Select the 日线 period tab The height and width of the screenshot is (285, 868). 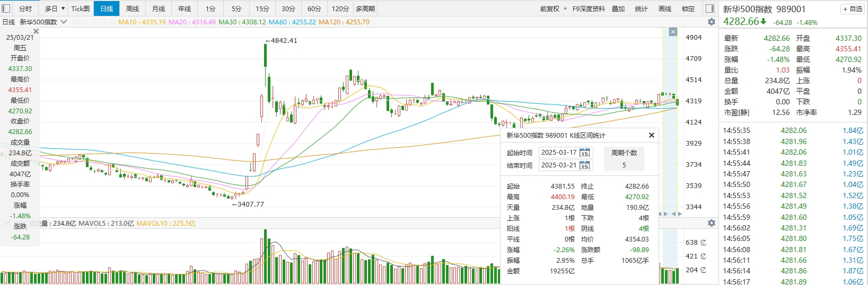(107, 8)
